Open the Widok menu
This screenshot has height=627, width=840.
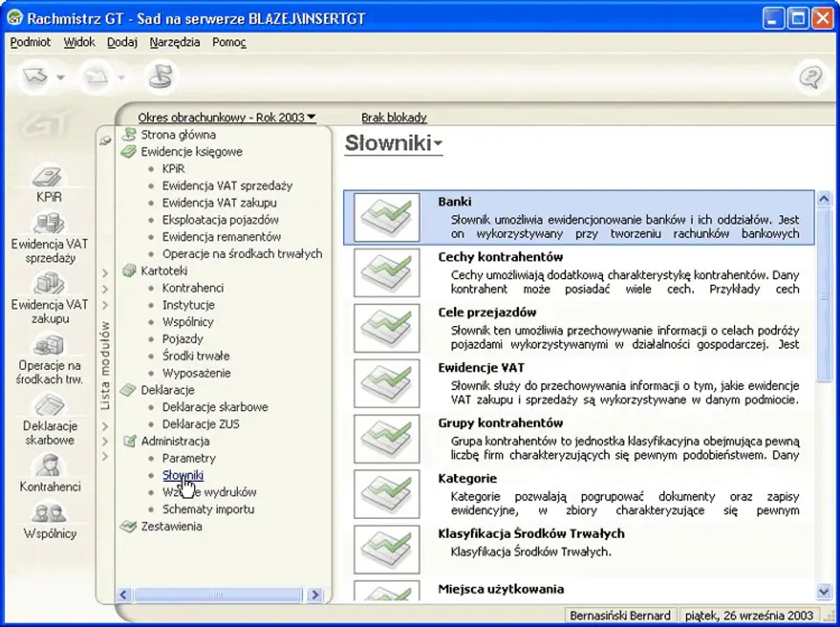coord(80,42)
